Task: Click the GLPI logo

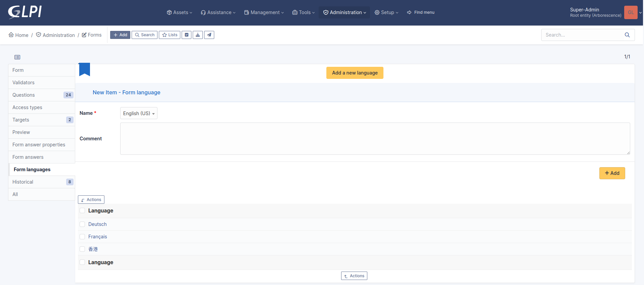Action: pos(25,12)
